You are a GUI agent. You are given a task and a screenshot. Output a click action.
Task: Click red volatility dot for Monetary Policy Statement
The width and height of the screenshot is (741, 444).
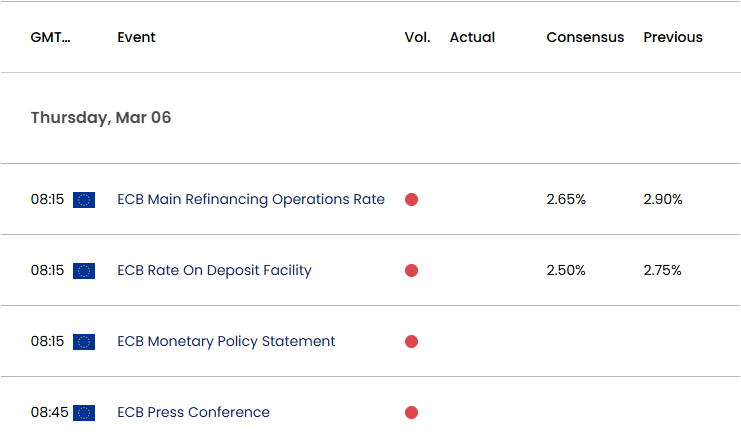tap(411, 342)
